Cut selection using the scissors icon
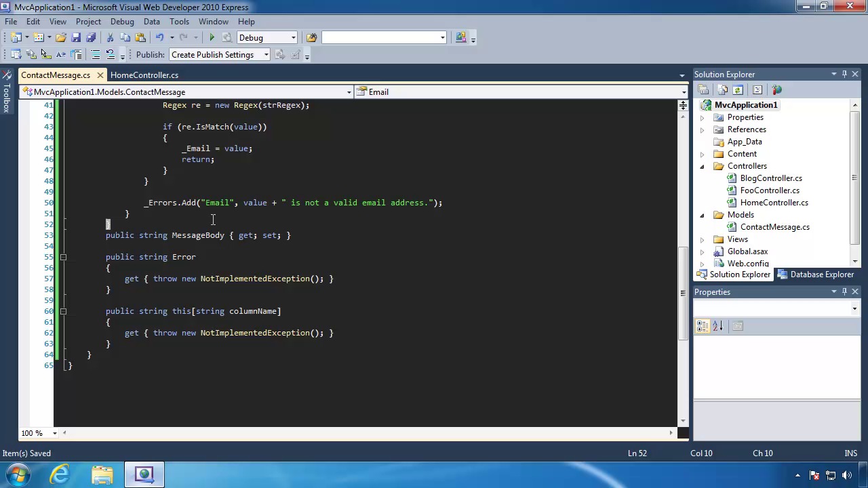The image size is (868, 488). coord(110,37)
